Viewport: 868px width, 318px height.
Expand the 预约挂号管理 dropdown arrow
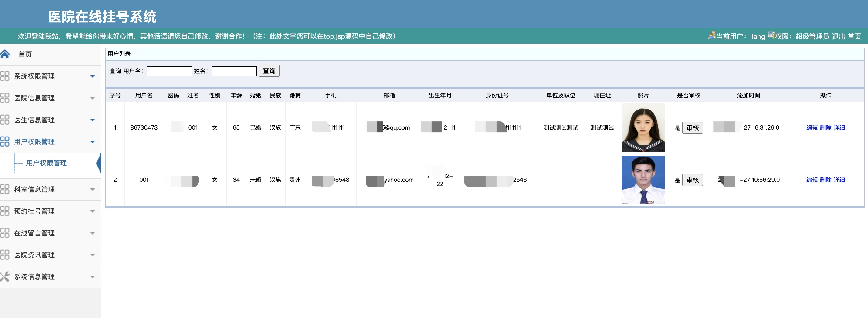(x=93, y=211)
